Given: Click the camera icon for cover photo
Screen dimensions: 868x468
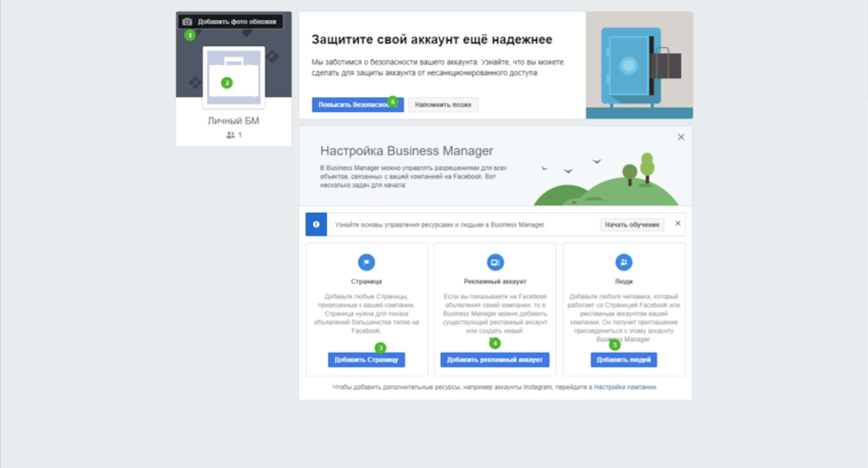Looking at the screenshot, I should (x=187, y=22).
